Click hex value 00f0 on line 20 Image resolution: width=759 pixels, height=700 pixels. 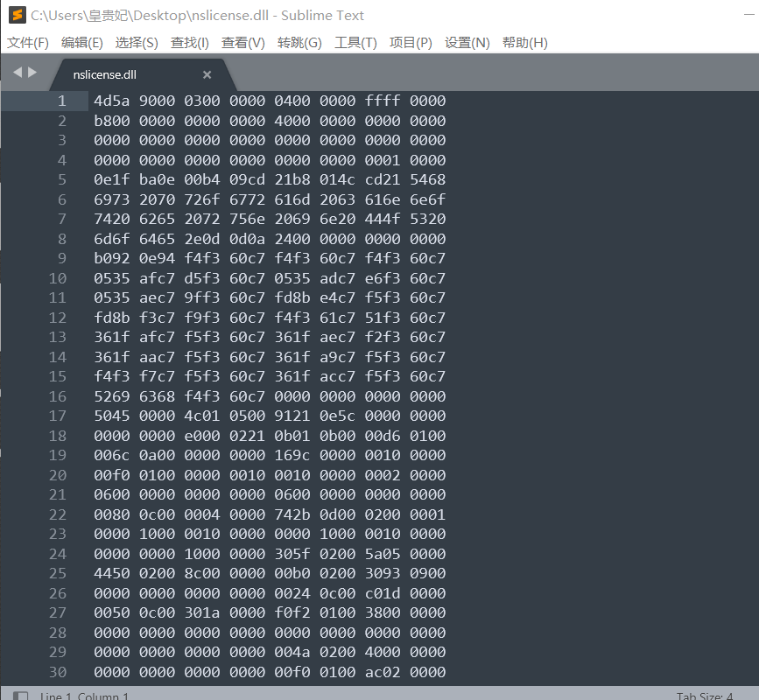(112, 475)
